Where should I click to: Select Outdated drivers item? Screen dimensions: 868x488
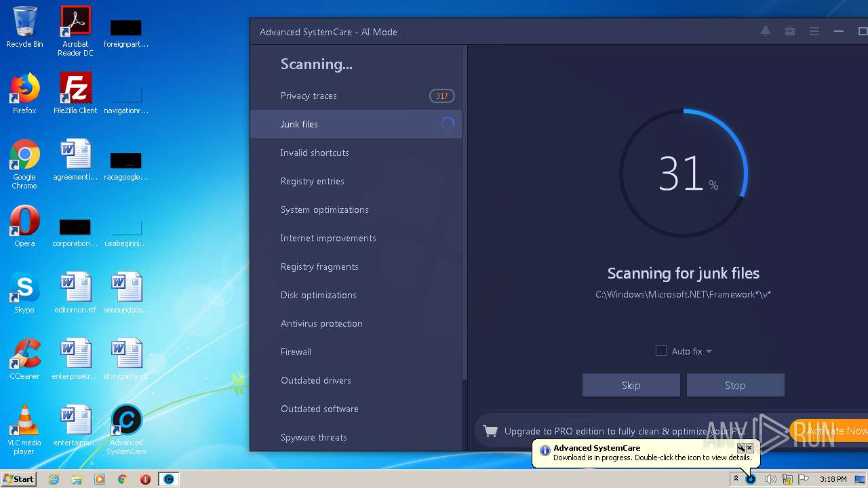[356, 380]
